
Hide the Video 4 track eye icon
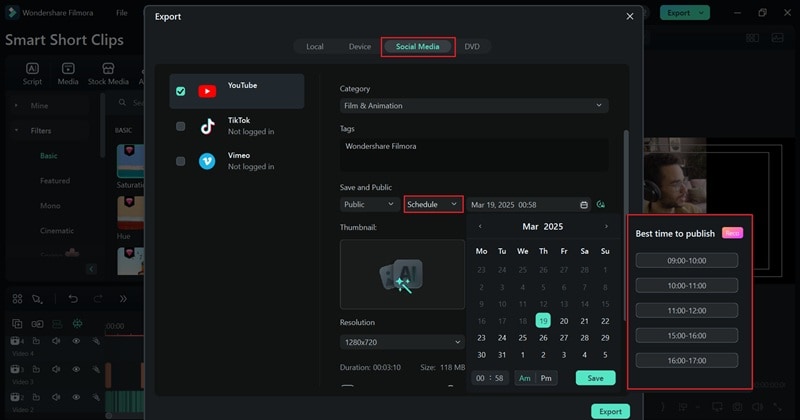76,341
